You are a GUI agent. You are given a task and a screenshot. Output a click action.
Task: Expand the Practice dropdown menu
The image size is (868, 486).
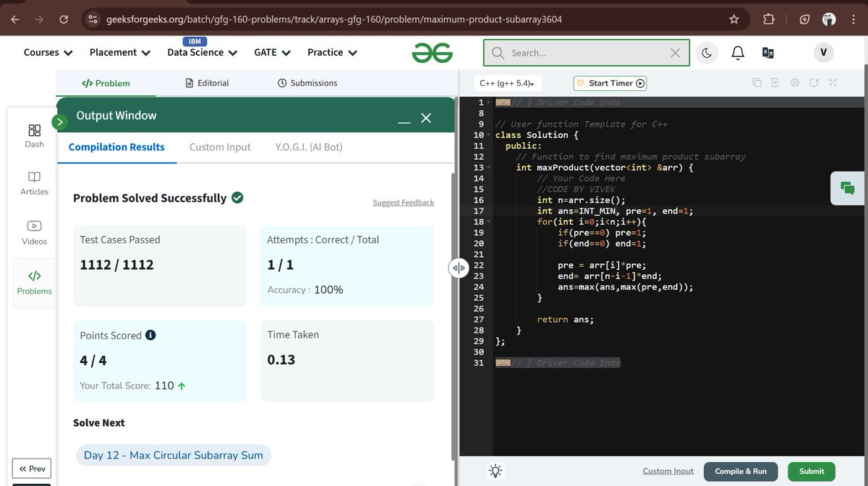tap(333, 53)
